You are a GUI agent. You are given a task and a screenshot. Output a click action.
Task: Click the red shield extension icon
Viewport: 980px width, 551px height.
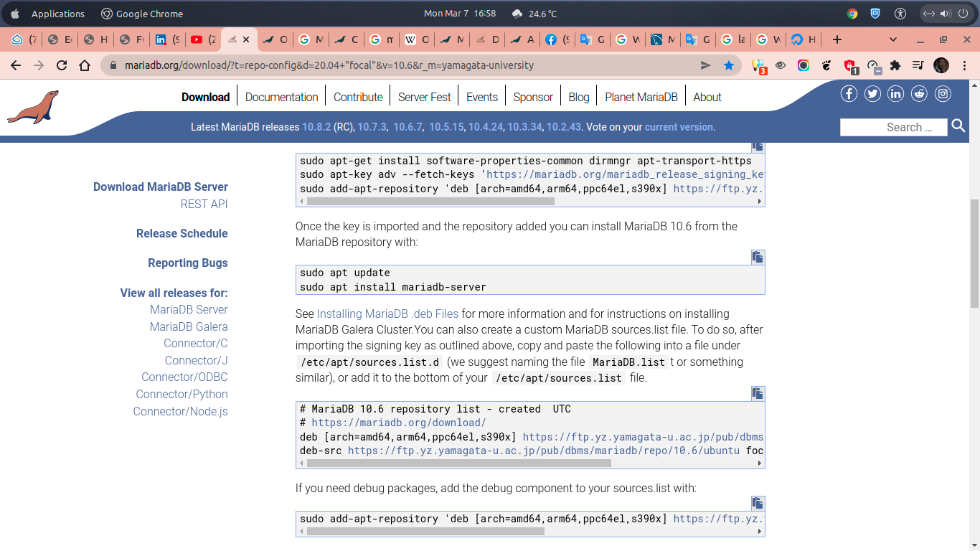[850, 66]
